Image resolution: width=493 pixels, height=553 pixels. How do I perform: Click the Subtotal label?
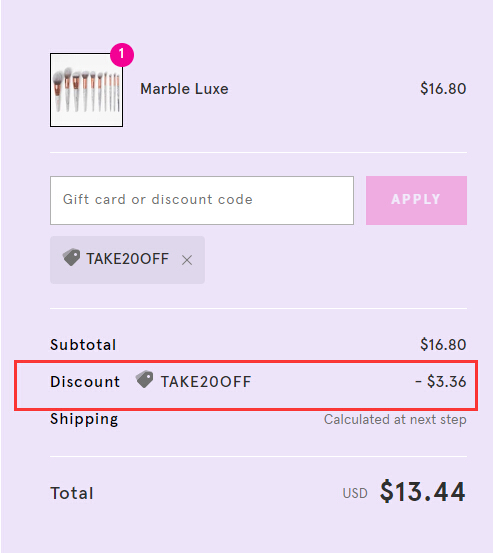pos(83,345)
